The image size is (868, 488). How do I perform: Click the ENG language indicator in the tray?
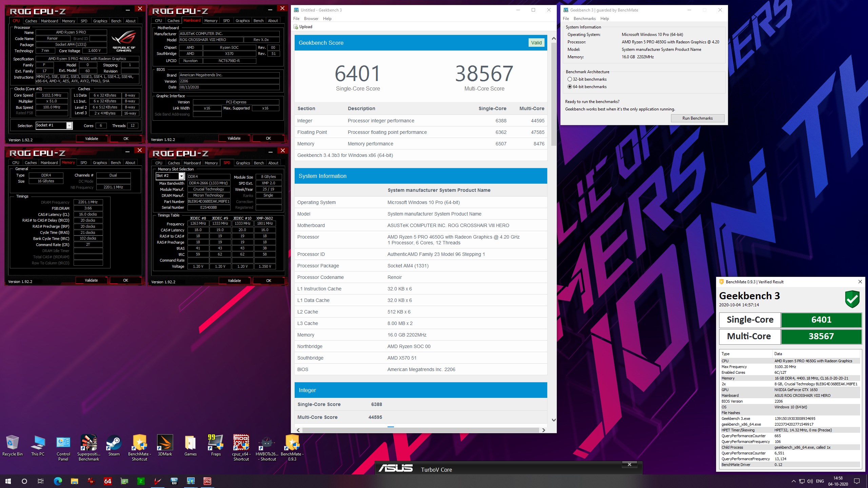820,481
